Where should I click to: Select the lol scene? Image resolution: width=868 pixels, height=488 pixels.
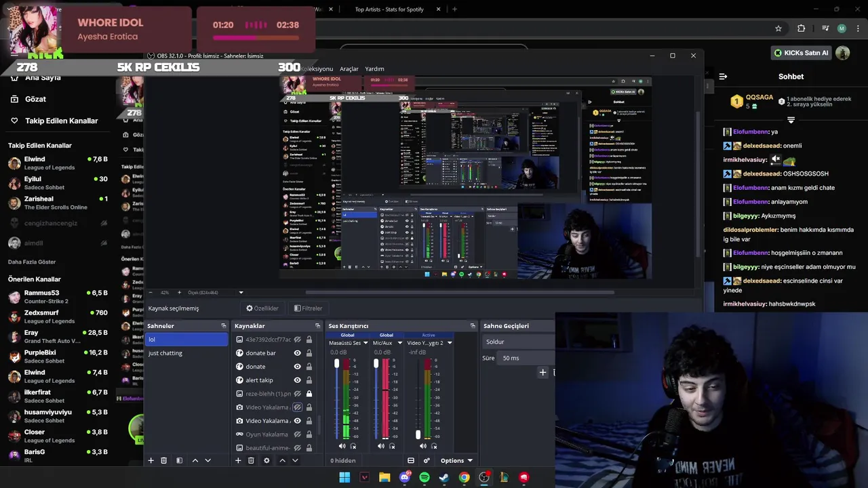coord(187,340)
